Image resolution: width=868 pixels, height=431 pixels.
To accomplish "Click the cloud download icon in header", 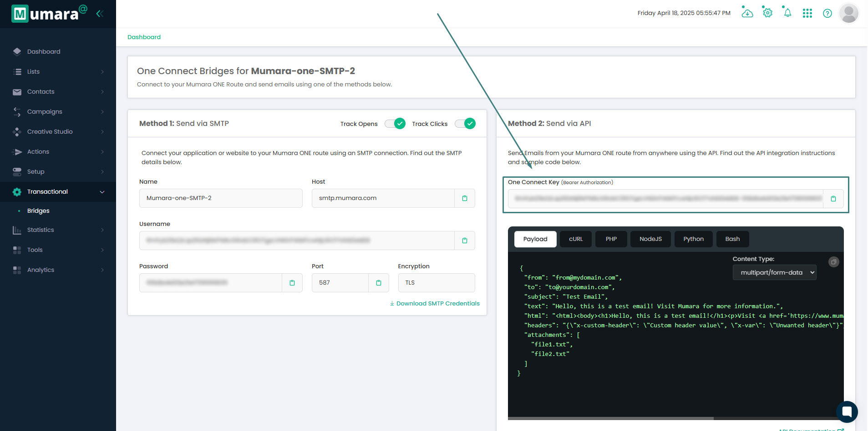I will click(x=747, y=13).
